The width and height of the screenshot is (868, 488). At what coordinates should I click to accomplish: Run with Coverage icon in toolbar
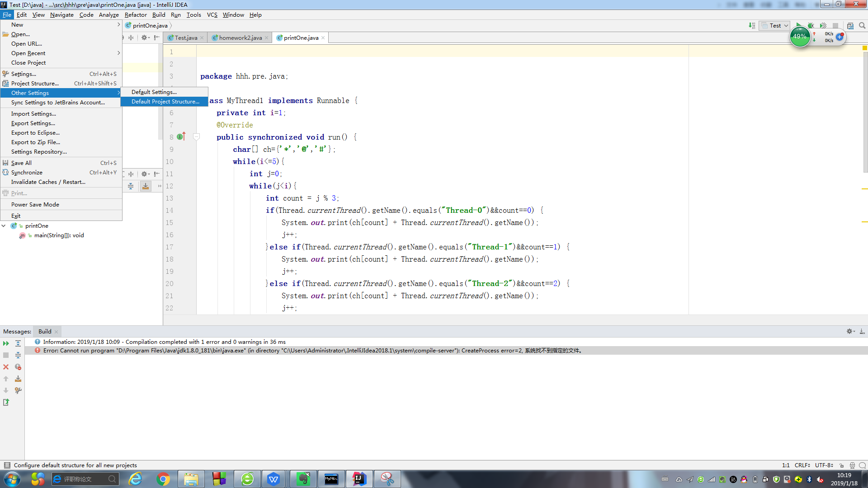coord(823,26)
